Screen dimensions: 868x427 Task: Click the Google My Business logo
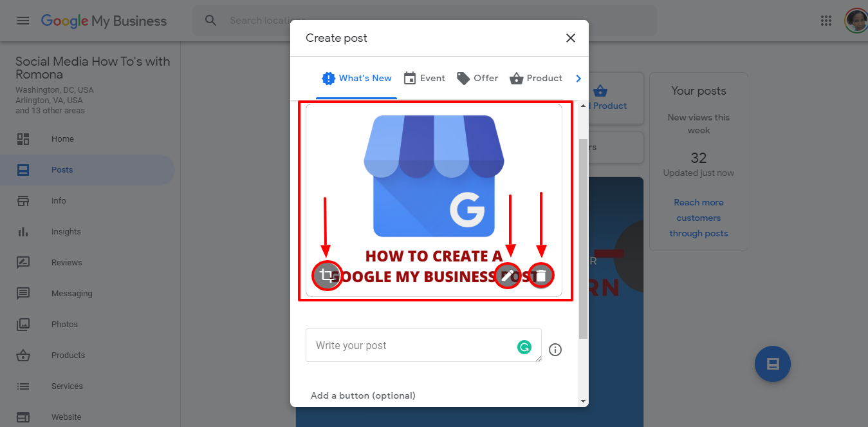pos(104,21)
